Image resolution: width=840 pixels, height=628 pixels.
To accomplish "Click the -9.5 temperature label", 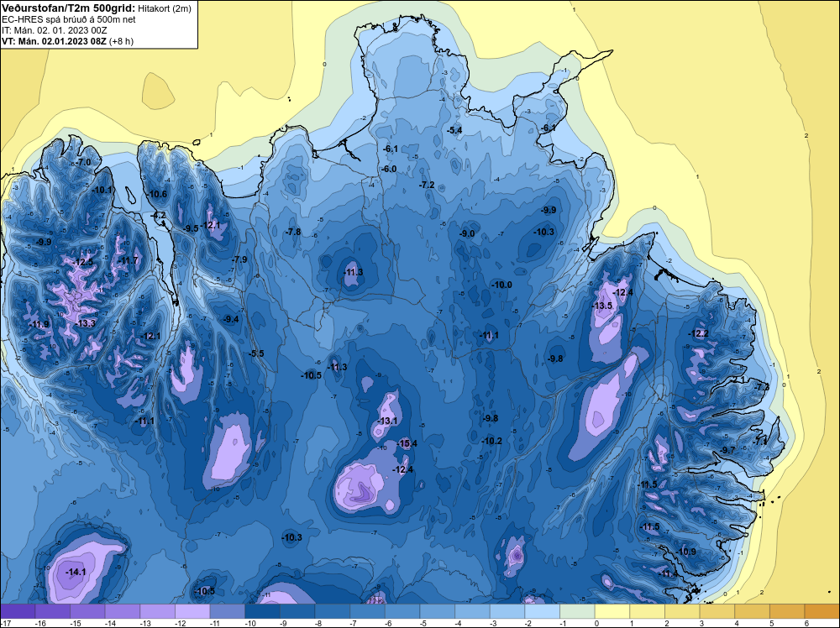I will click(x=191, y=228).
